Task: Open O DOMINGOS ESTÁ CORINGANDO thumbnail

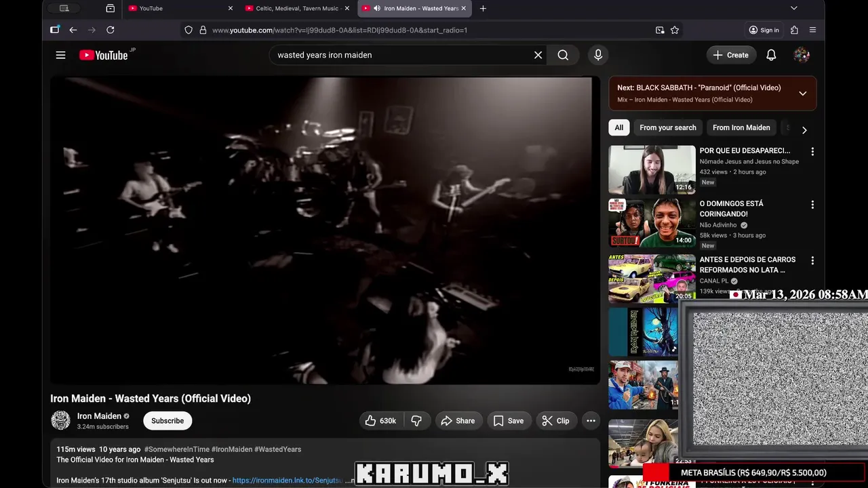Action: click(x=652, y=223)
